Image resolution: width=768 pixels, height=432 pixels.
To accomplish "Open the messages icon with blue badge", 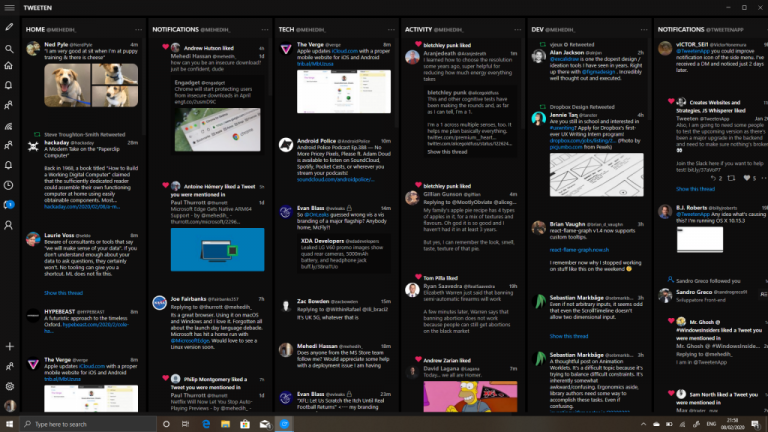I will pos(9,205).
